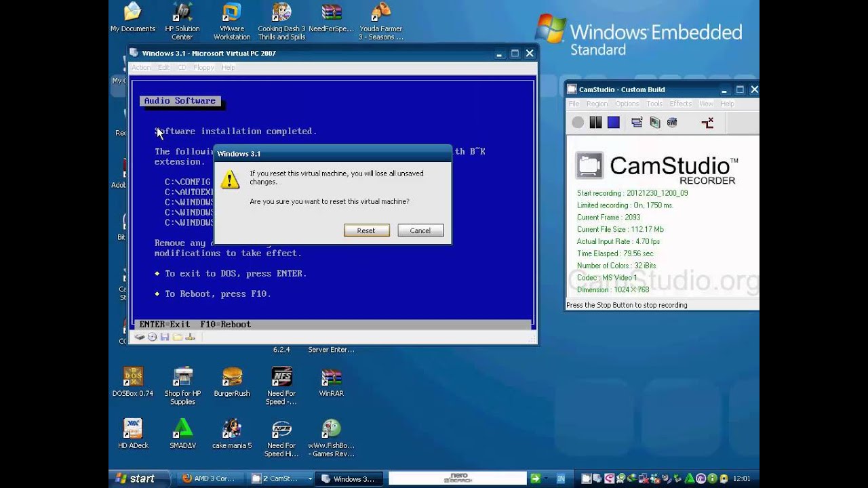Viewport: 868px width, 488px height.
Task: Click the taskbar clock showing 12:01
Action: click(x=741, y=479)
